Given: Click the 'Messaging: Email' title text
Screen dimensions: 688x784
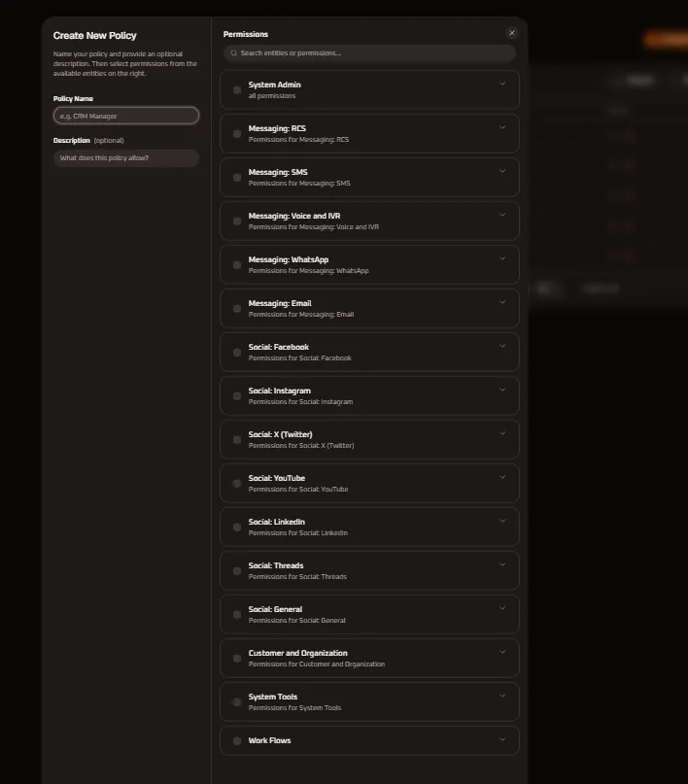Looking at the screenshot, I should pyautogui.click(x=280, y=303).
